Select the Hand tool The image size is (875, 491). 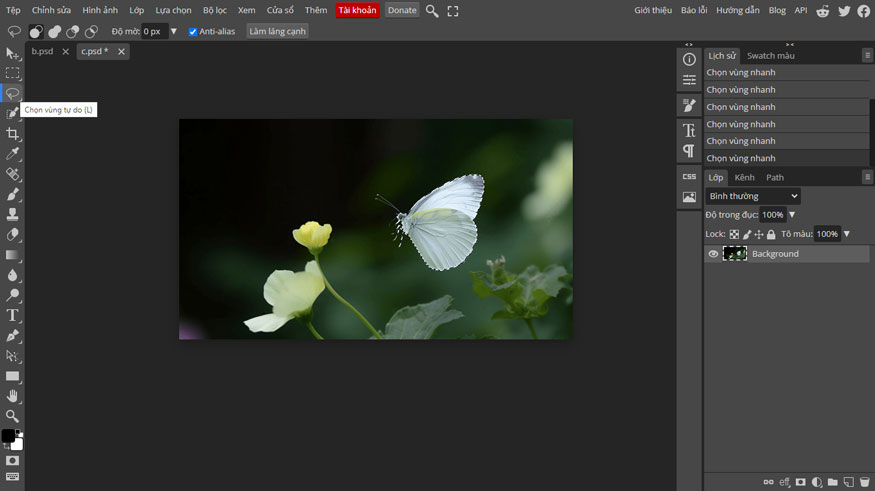pyautogui.click(x=12, y=396)
